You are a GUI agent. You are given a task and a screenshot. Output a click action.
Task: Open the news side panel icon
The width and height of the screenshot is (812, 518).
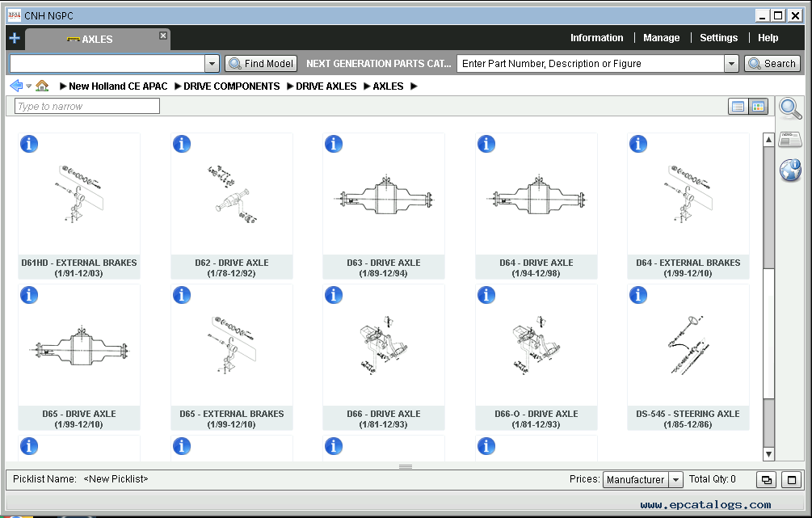pyautogui.click(x=790, y=139)
